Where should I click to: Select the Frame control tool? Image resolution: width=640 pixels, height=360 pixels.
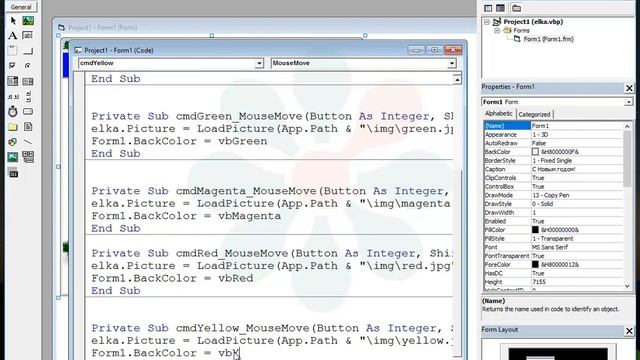pyautogui.click(x=13, y=51)
